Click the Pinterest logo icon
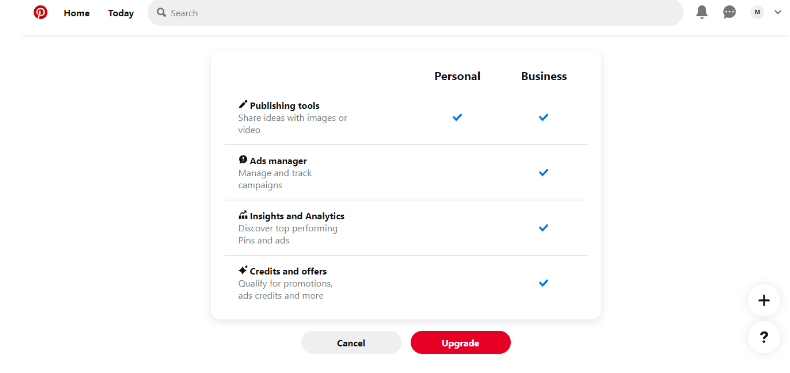The image size is (790, 373). 40,13
